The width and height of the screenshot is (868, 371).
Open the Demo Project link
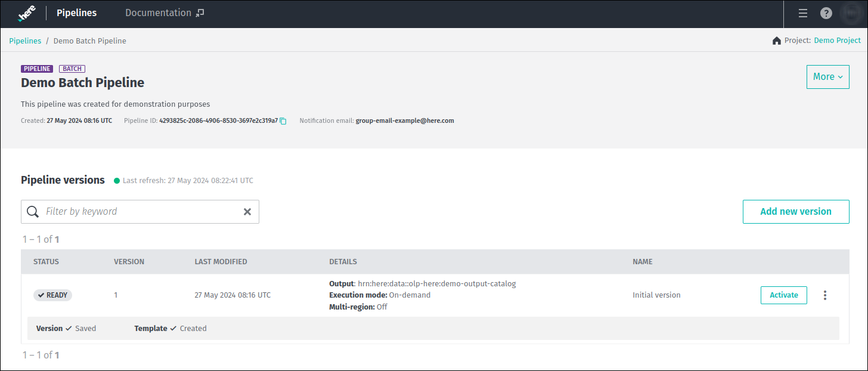(838, 41)
